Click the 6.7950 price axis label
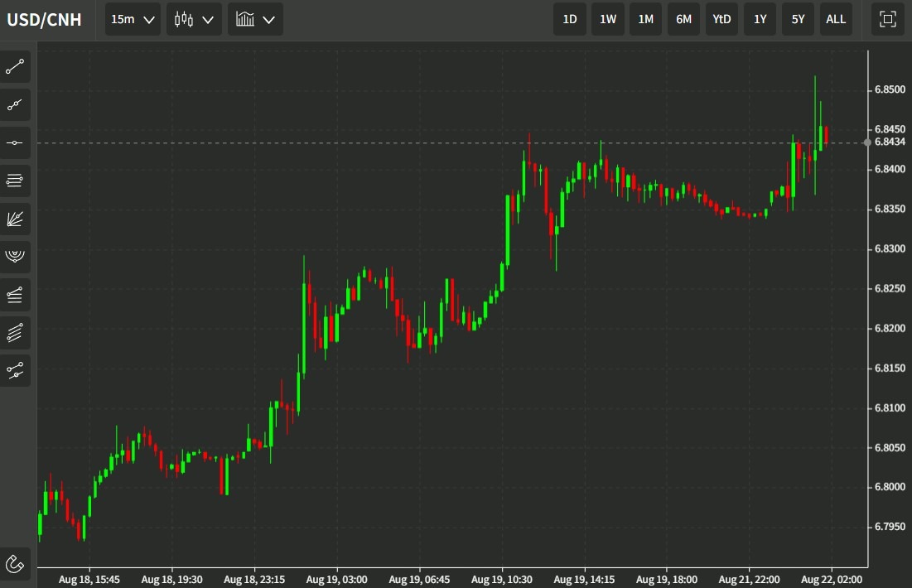 [890, 527]
